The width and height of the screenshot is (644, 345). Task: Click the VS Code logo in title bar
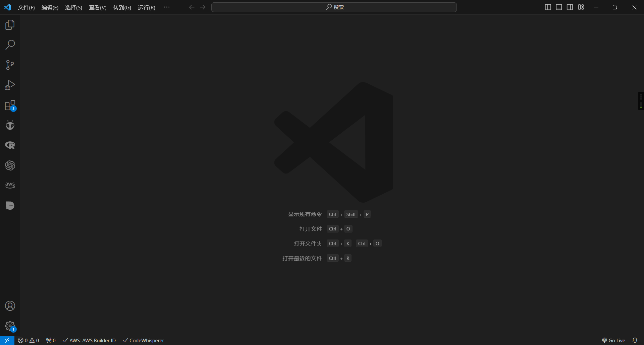coord(7,7)
